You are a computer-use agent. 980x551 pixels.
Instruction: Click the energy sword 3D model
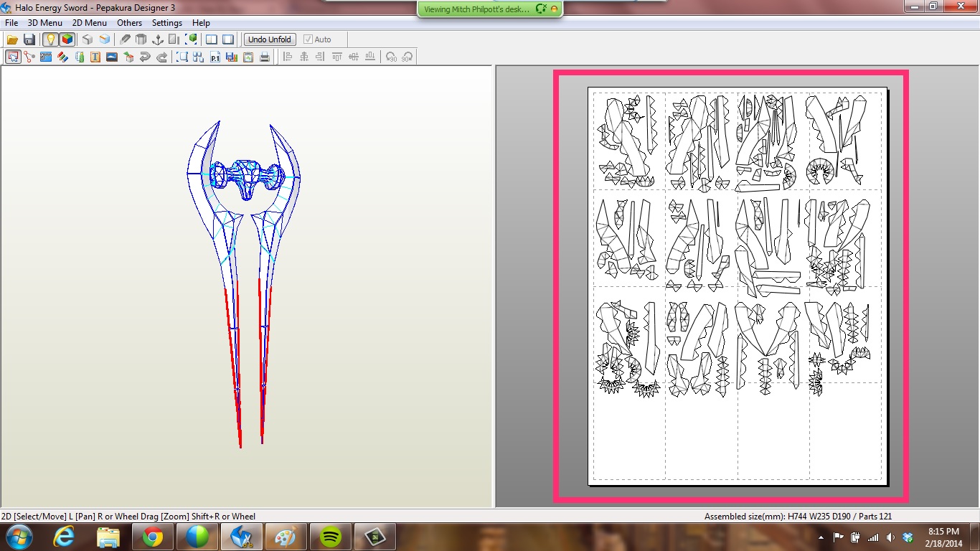[244, 283]
